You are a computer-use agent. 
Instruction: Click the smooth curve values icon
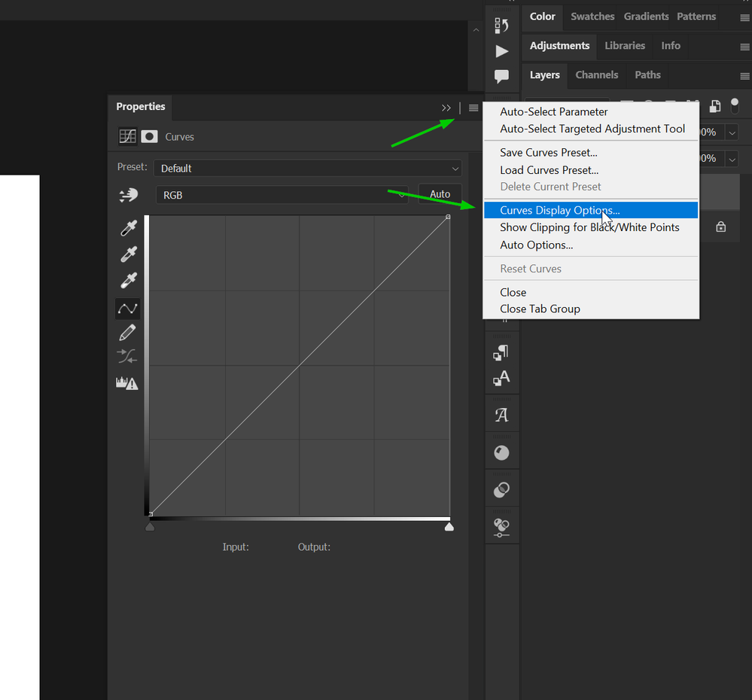pyautogui.click(x=127, y=356)
